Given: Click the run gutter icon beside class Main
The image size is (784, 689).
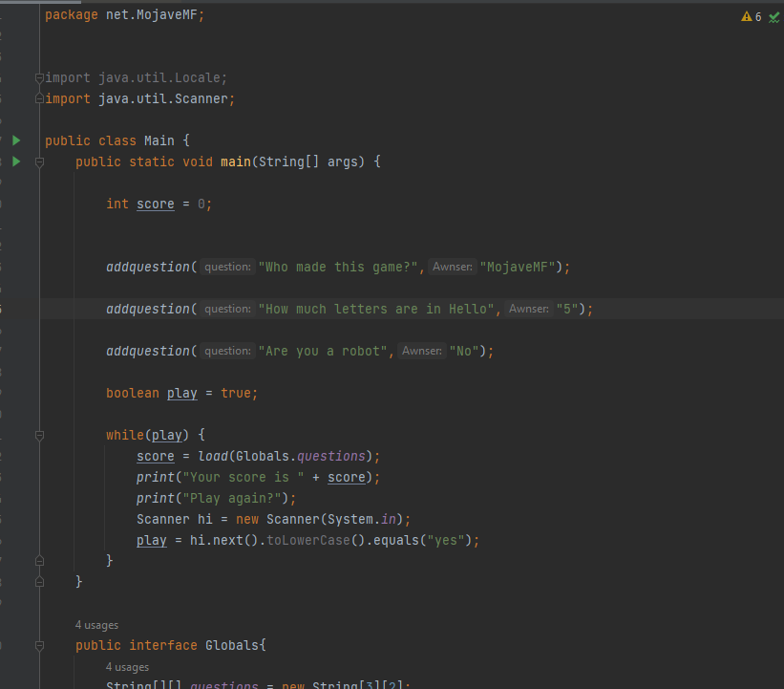Looking at the screenshot, I should [16, 140].
